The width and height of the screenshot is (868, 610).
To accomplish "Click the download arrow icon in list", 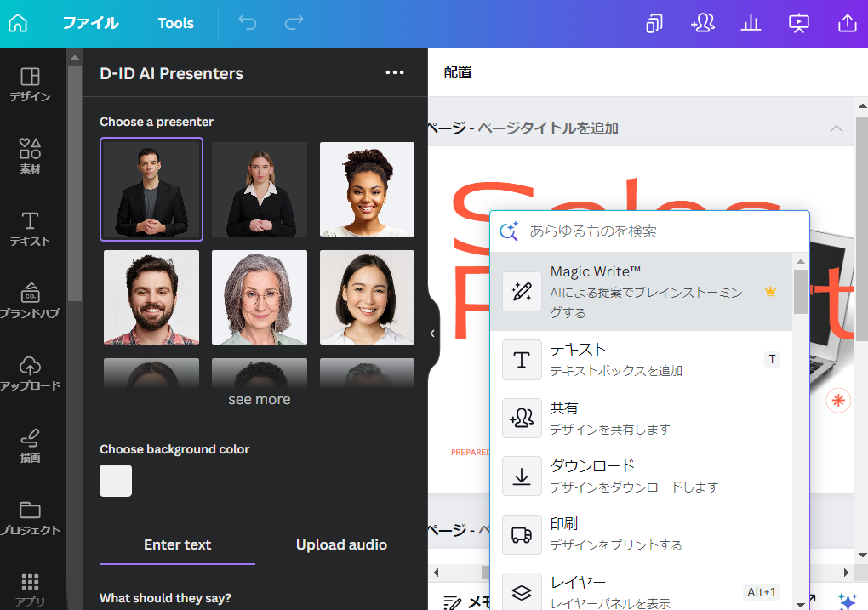I will (x=522, y=476).
